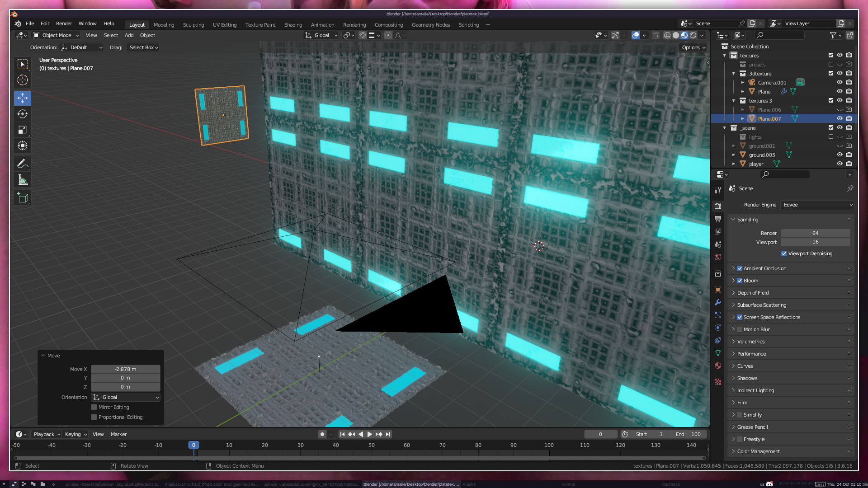This screenshot has width=868, height=488.
Task: Select the Cursor tool in toolbar
Action: [x=23, y=80]
